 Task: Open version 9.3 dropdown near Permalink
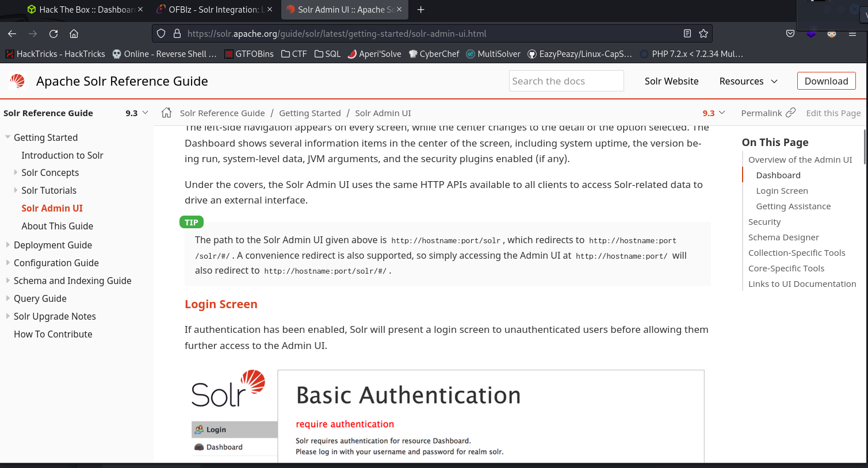coord(714,113)
